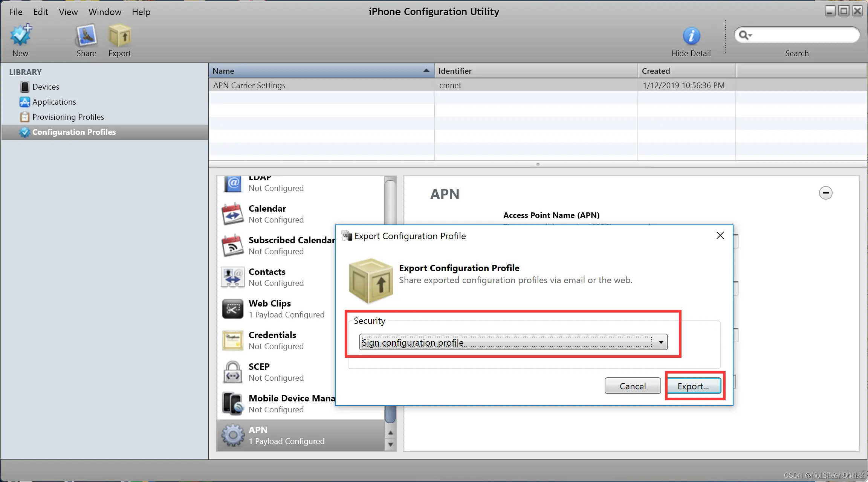Image resolution: width=868 pixels, height=482 pixels.
Task: Open the Window menu
Action: click(104, 12)
